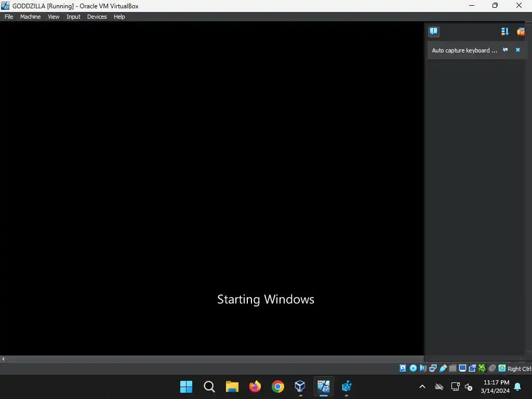Open the Windows notifications bell
The height and width of the screenshot is (399, 532).
click(518, 387)
